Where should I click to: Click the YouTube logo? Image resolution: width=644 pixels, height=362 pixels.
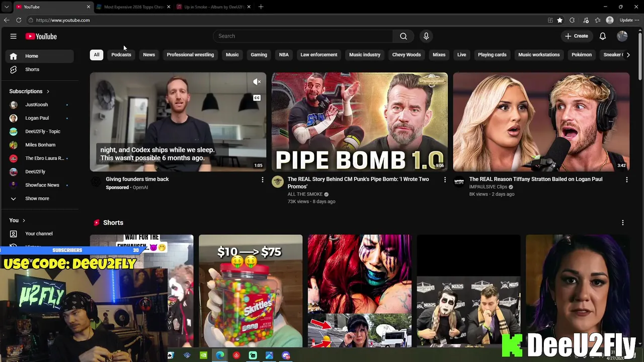point(41,36)
